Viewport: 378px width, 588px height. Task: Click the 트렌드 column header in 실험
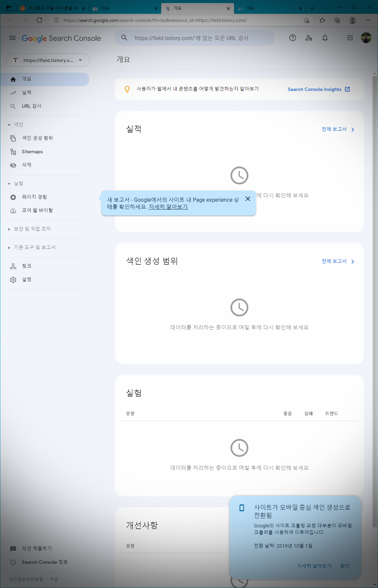coord(331,413)
